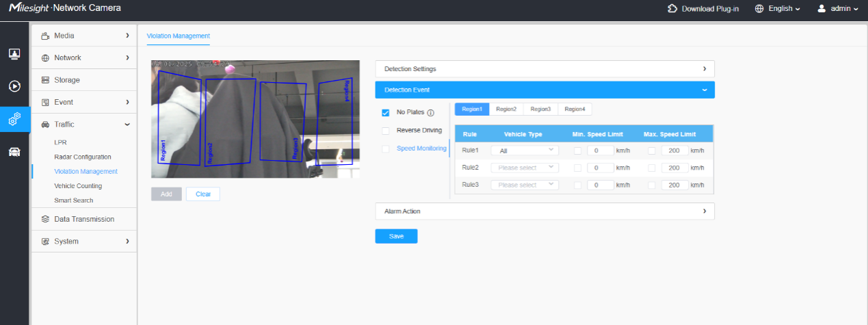
Task: Click the Download Plug-in icon
Action: pos(672,8)
